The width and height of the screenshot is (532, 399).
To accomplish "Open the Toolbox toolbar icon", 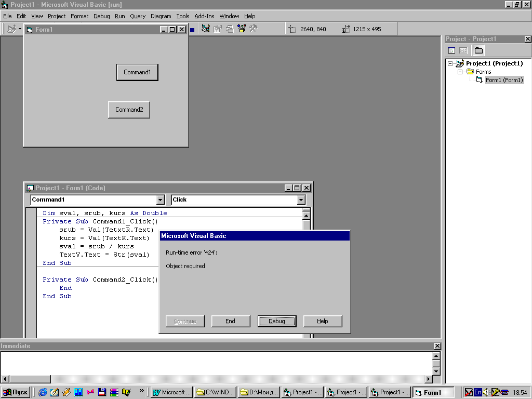I will pos(254,29).
